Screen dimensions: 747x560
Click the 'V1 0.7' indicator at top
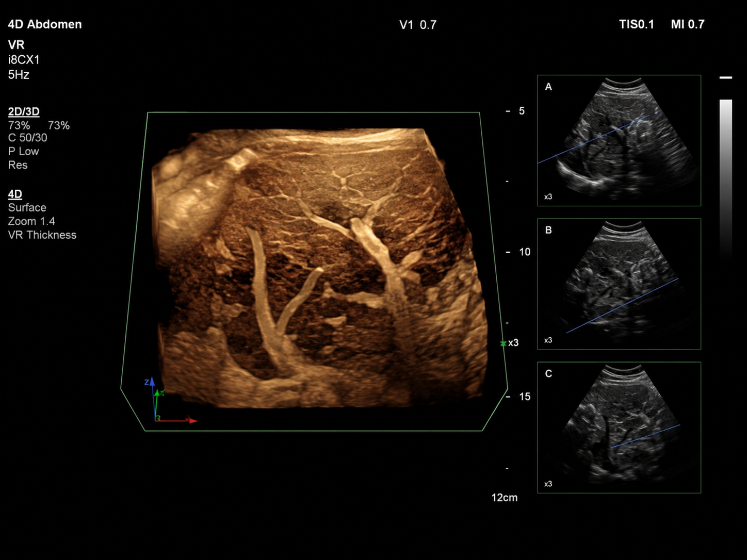[418, 25]
